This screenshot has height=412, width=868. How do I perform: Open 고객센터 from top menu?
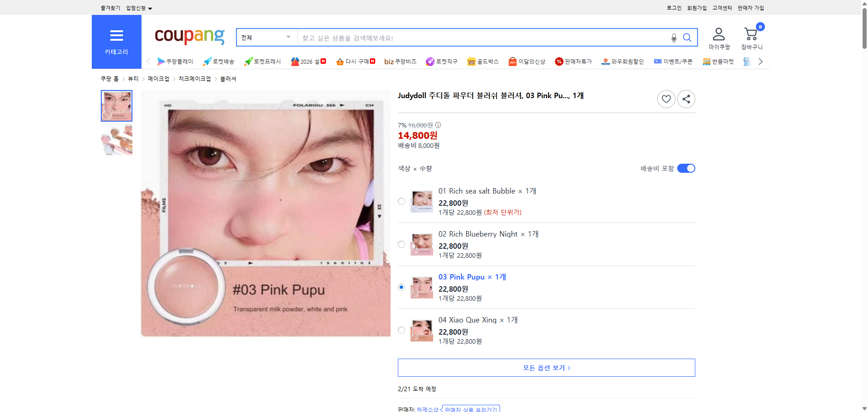(x=722, y=8)
